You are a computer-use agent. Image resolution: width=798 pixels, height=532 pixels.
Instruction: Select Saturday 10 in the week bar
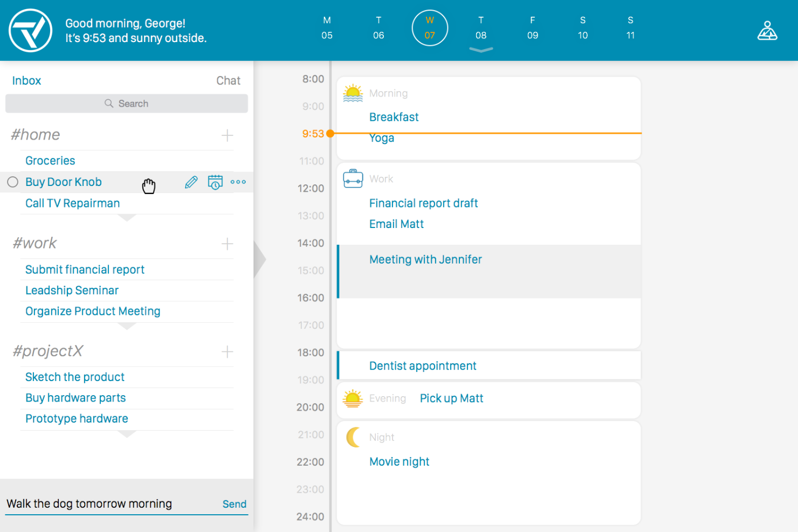(x=583, y=28)
